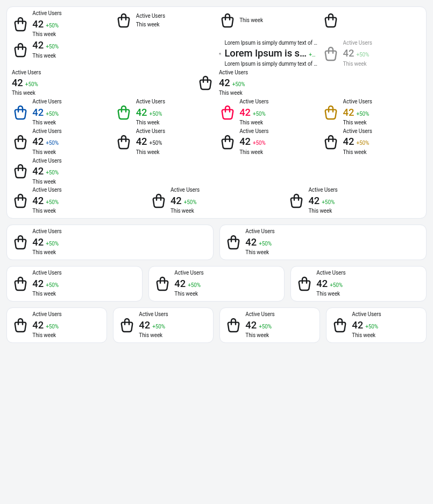Click the pink shopping bag icon
This screenshot has height=504, width=433.
[228, 113]
